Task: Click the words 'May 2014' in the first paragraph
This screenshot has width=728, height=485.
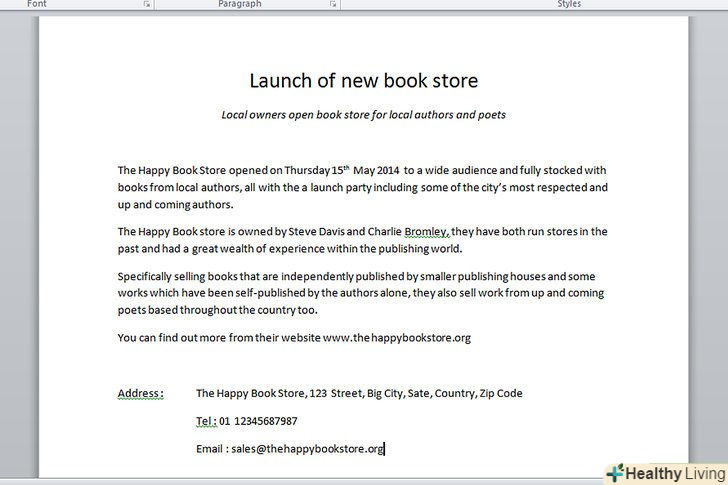Action: [x=376, y=170]
